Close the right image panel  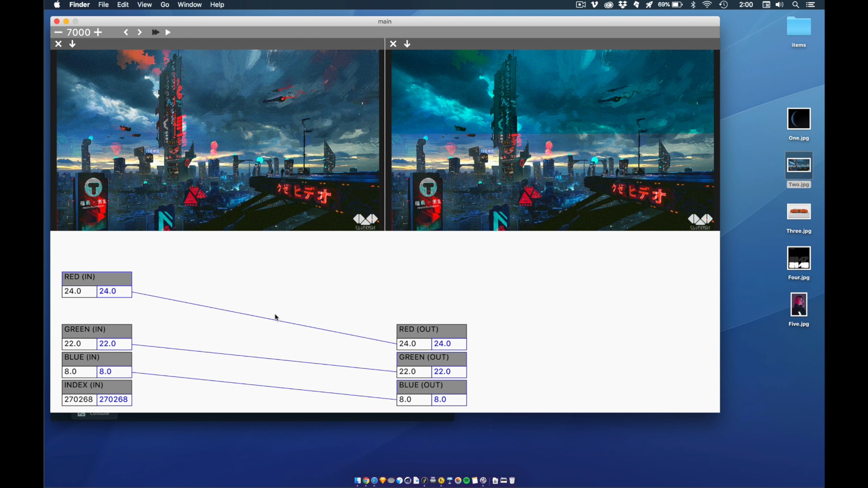coord(393,44)
